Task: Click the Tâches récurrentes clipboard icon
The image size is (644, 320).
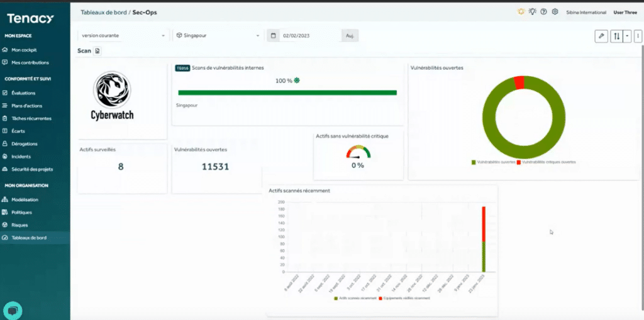Action: click(5, 119)
